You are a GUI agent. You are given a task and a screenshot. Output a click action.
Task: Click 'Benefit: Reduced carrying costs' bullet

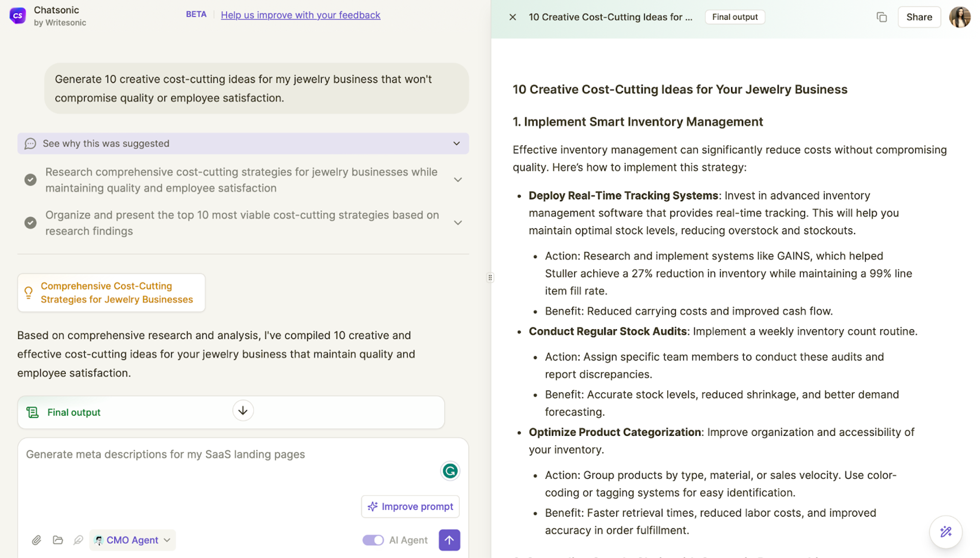[689, 311]
